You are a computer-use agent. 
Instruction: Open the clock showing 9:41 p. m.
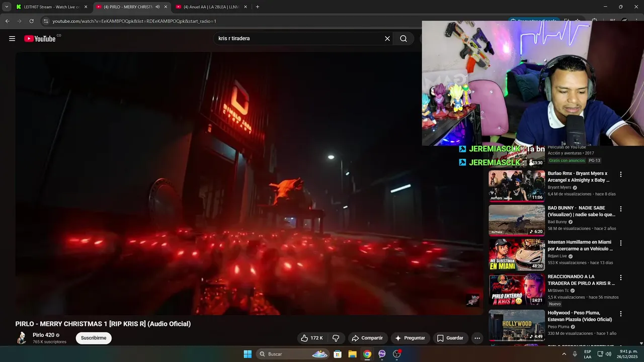(x=628, y=354)
